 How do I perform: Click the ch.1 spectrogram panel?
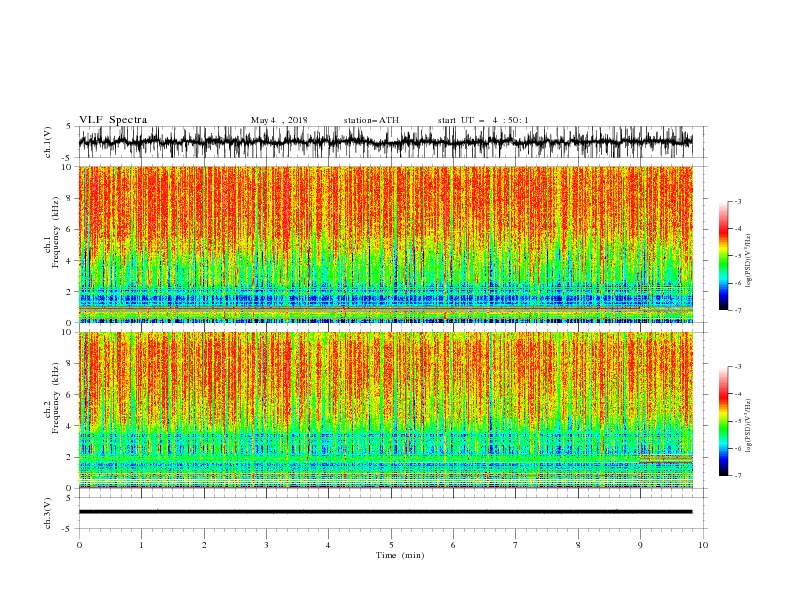click(386, 244)
